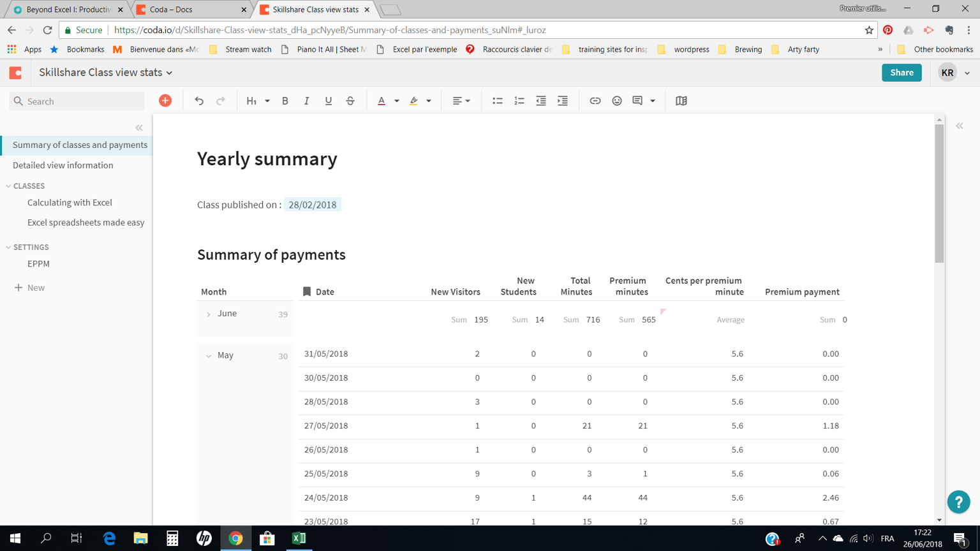Open the heading style H1 tool
The width and height of the screenshot is (980, 551).
[x=251, y=101]
